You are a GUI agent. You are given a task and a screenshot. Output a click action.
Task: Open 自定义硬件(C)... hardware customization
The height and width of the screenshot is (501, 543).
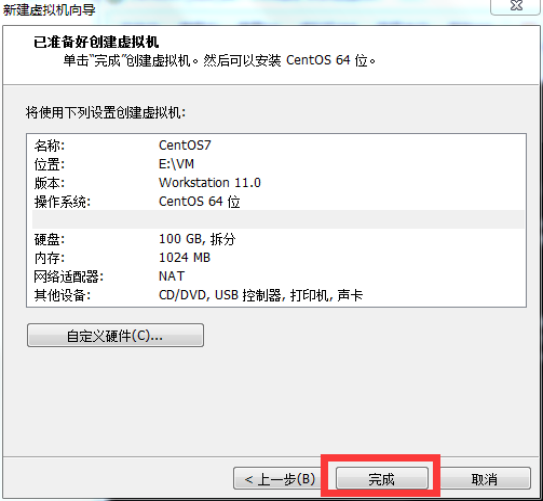[115, 335]
